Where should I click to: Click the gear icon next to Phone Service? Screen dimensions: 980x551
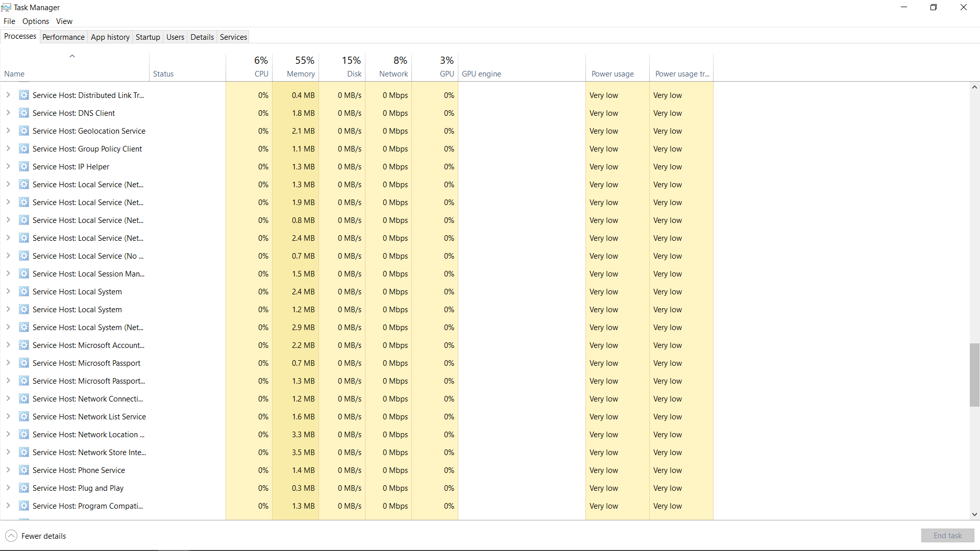[x=24, y=470]
